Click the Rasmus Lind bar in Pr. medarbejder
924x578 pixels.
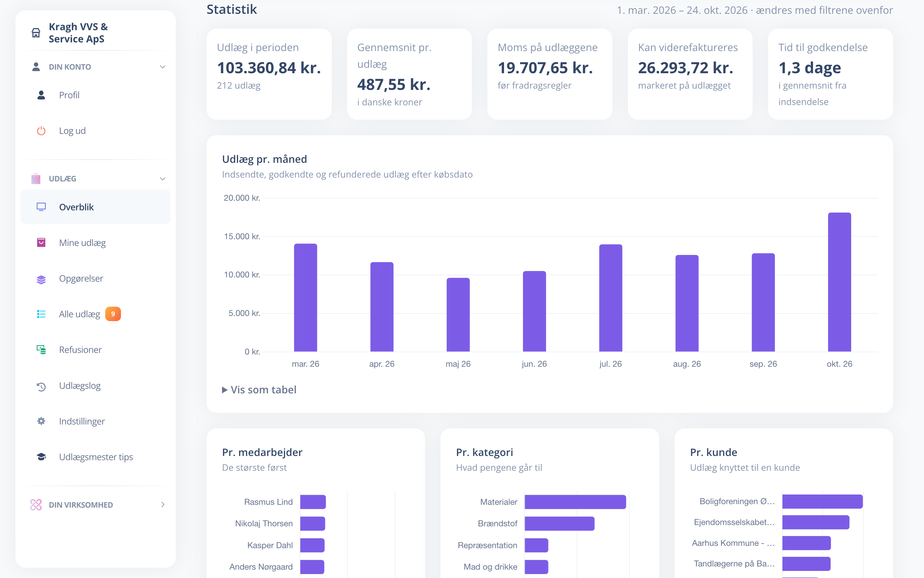pyautogui.click(x=313, y=502)
